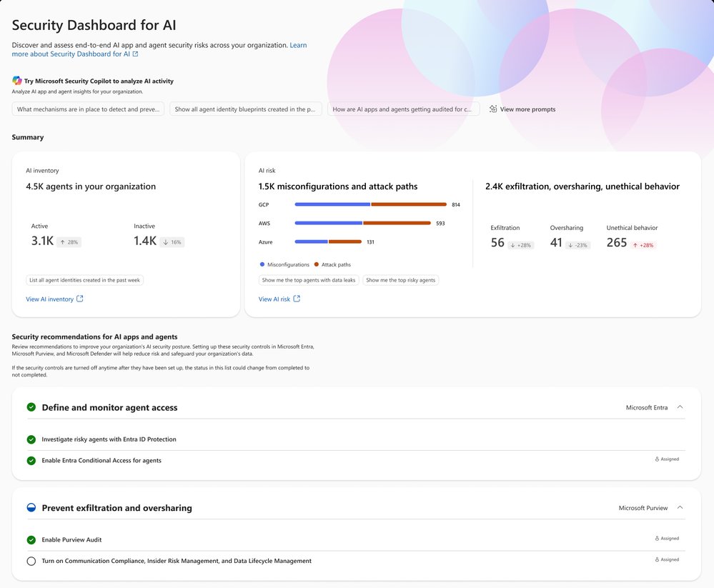The height and width of the screenshot is (588, 714).
Task: Click the Oversharing count 41
Action: [x=556, y=243]
